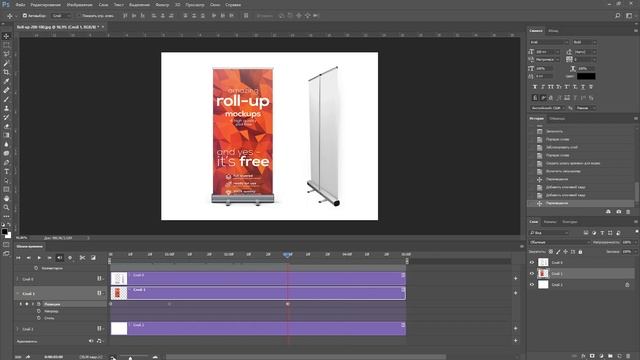Select the Zoom tool

(x=6, y=207)
